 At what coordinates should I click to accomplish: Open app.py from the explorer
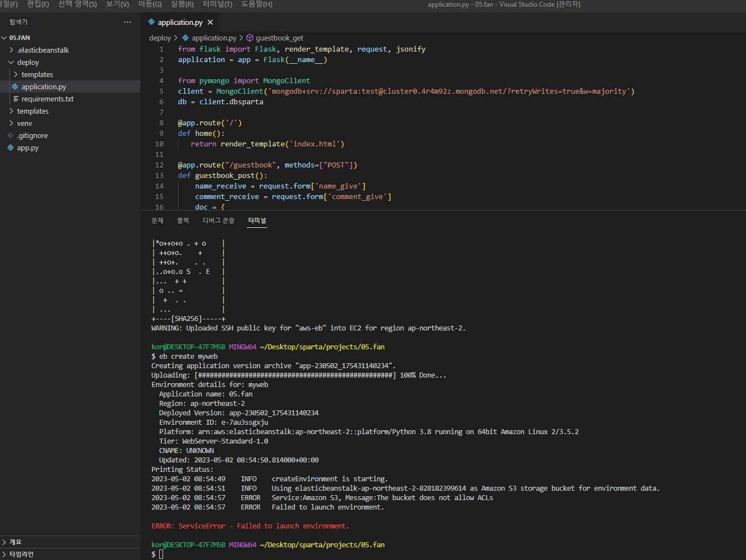pos(28,147)
